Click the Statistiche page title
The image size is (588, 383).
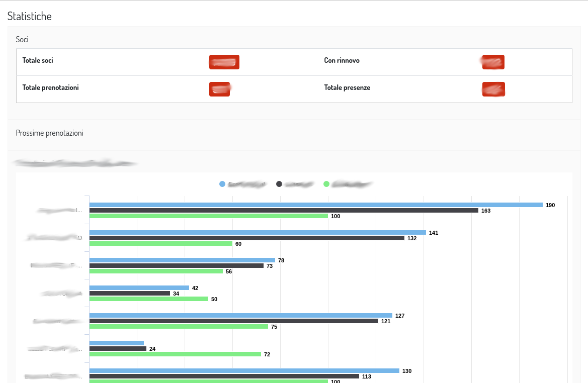29,16
